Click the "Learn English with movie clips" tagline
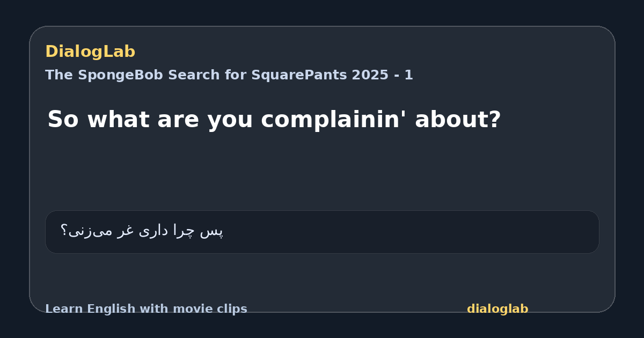 tap(146, 309)
